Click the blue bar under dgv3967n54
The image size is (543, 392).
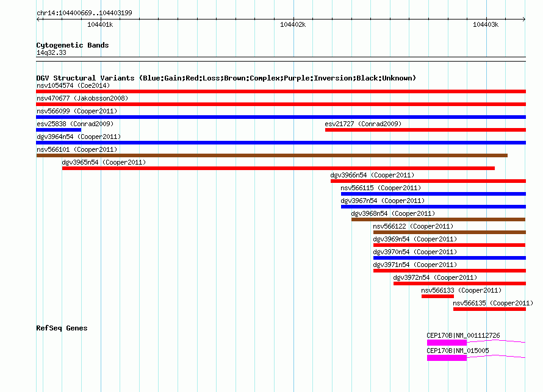(433, 207)
